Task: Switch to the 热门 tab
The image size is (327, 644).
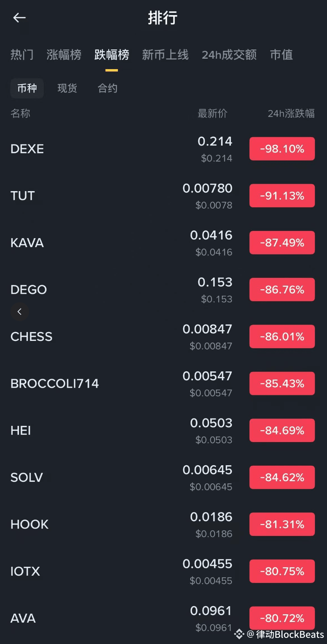Action: (22, 54)
